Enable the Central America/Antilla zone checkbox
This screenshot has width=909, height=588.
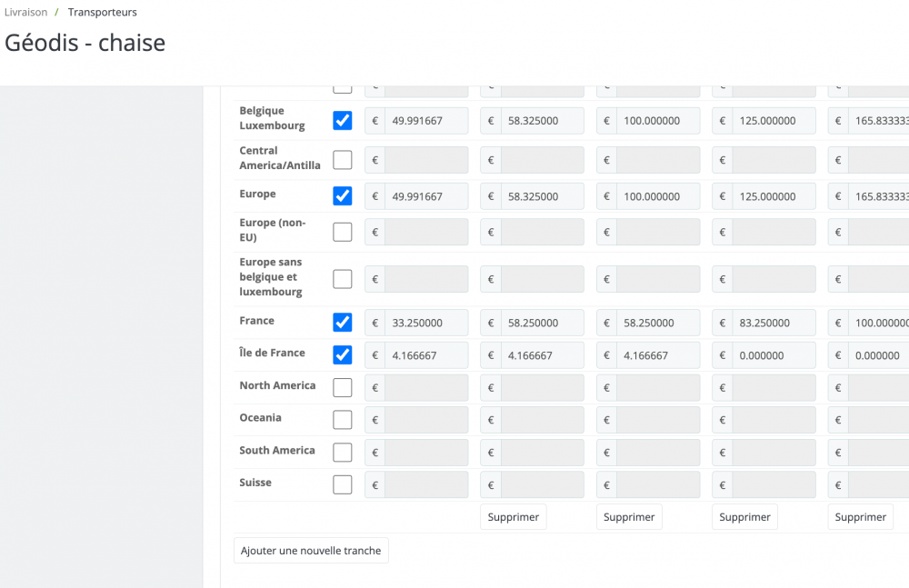point(343,160)
